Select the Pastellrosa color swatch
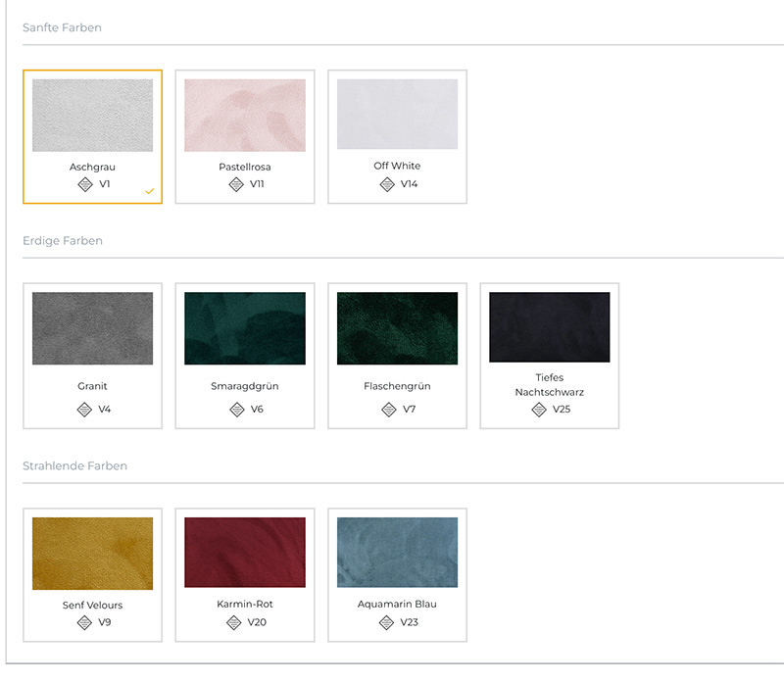 245,115
